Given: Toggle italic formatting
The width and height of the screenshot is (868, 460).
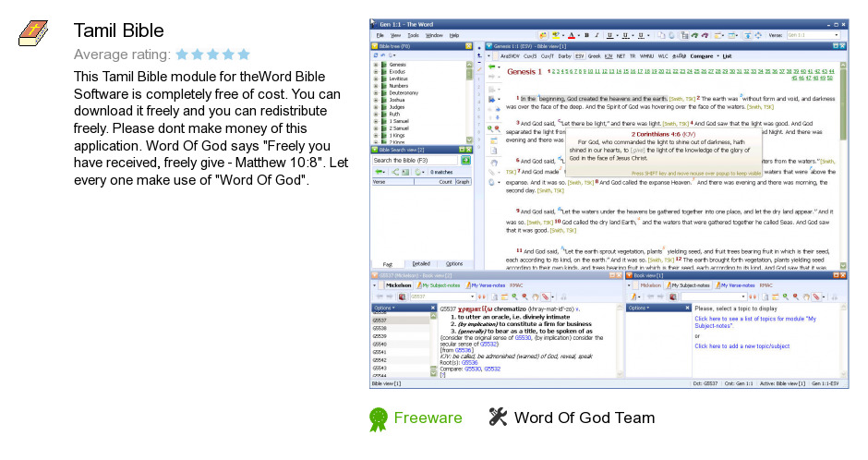Looking at the screenshot, I should coord(597,35).
